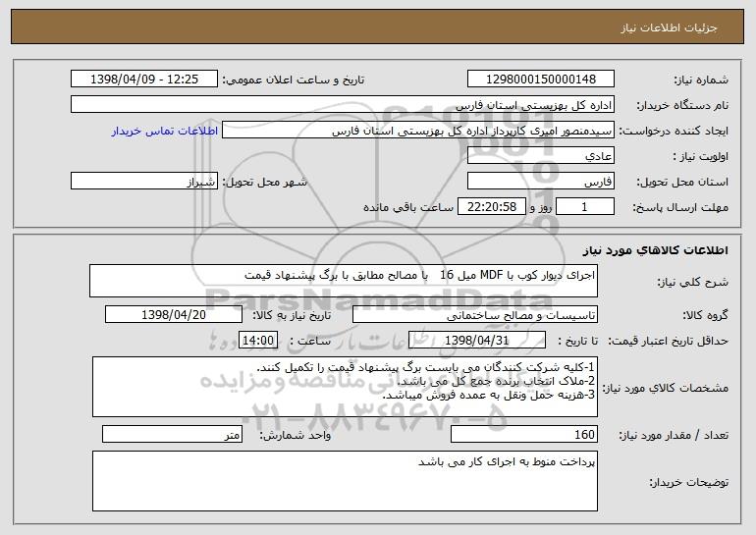756x535 pixels.
Task: Click the label ایجاد کننده درخواست
Action: click(674, 131)
